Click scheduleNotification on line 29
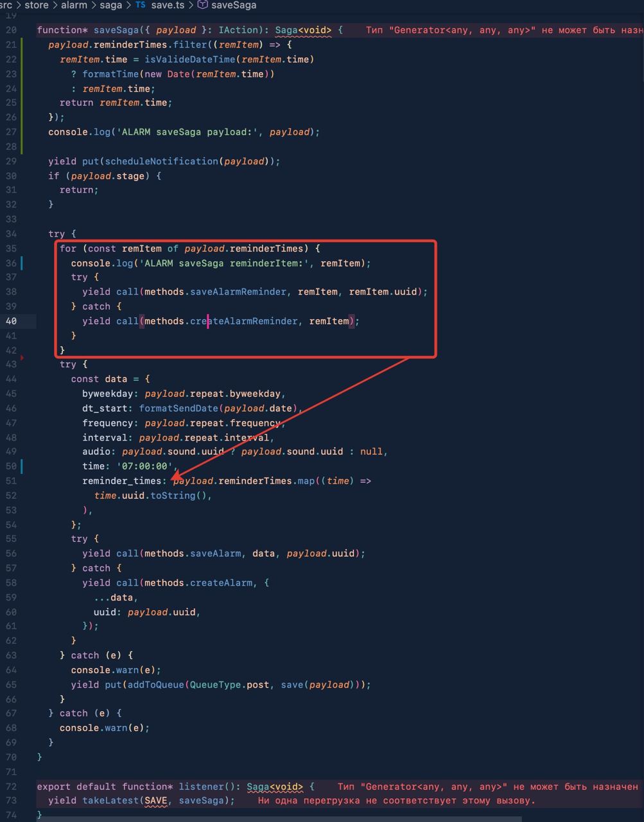The height and width of the screenshot is (822, 644). 162,161
